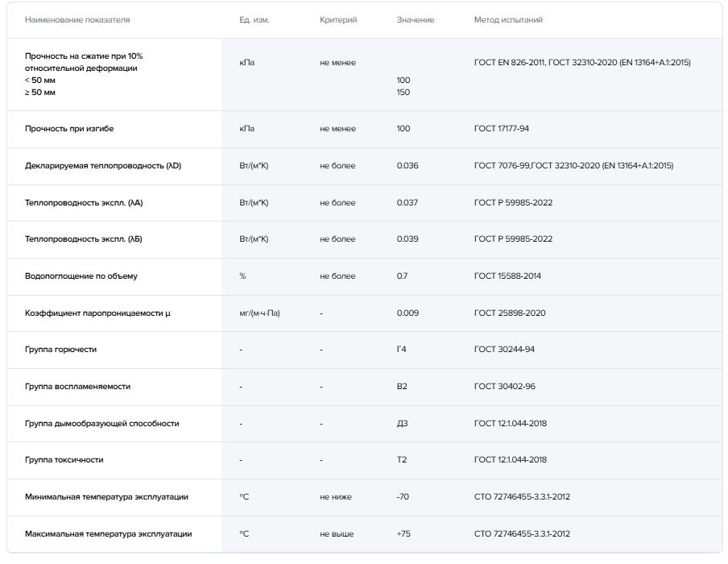
Task: Select the "Критерий" column header
Action: [338, 19]
